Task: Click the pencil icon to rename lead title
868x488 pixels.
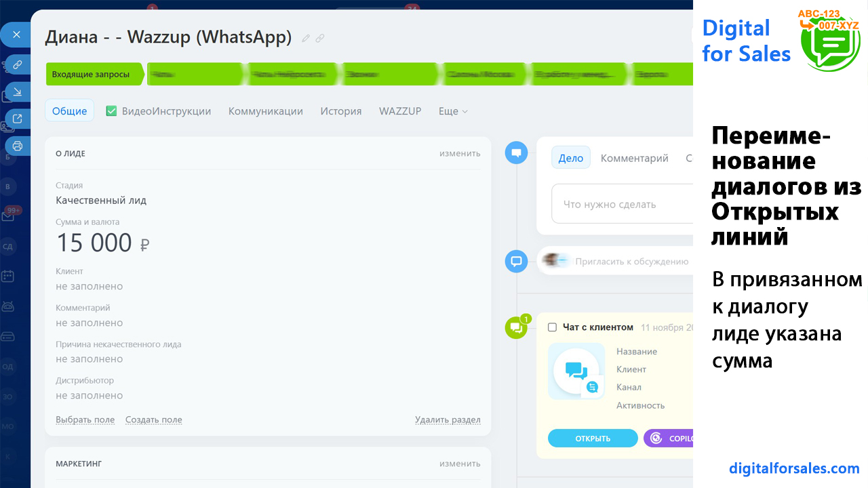Action: pyautogui.click(x=306, y=39)
